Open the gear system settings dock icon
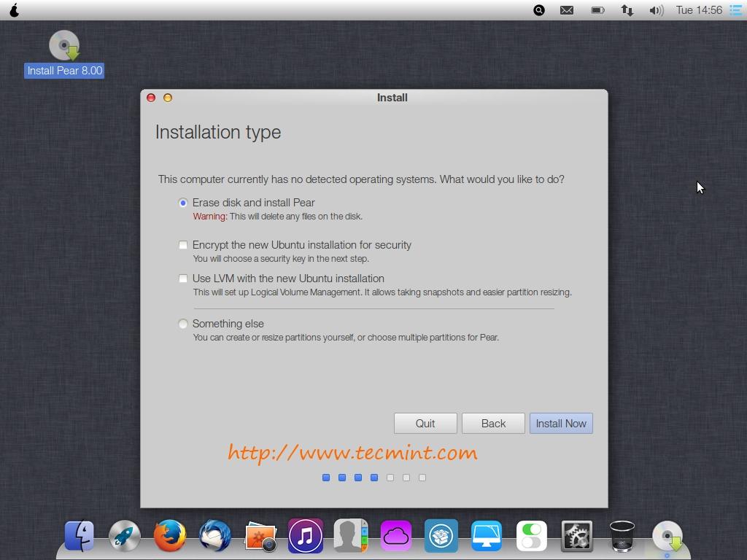 (x=577, y=537)
